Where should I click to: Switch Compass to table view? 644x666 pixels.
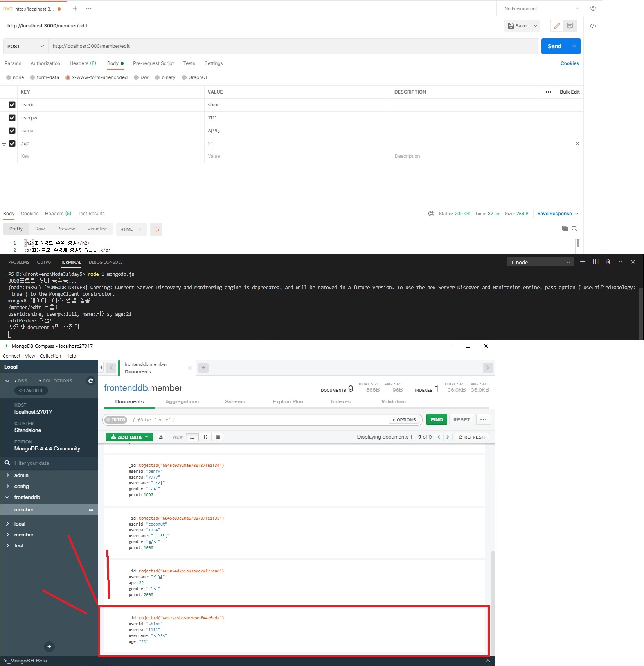coord(218,437)
